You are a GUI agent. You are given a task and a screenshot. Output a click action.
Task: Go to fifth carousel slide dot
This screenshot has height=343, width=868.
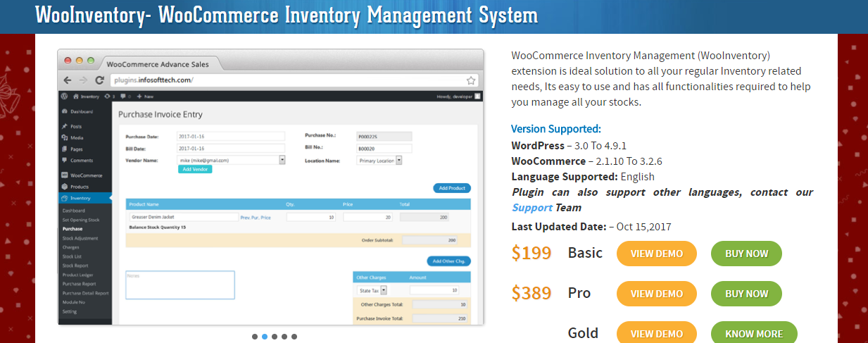[294, 337]
